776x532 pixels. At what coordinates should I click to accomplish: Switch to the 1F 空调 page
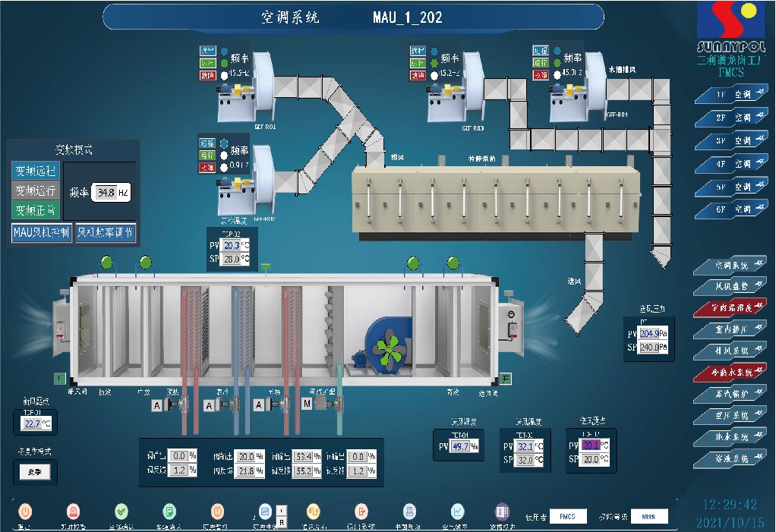click(730, 95)
